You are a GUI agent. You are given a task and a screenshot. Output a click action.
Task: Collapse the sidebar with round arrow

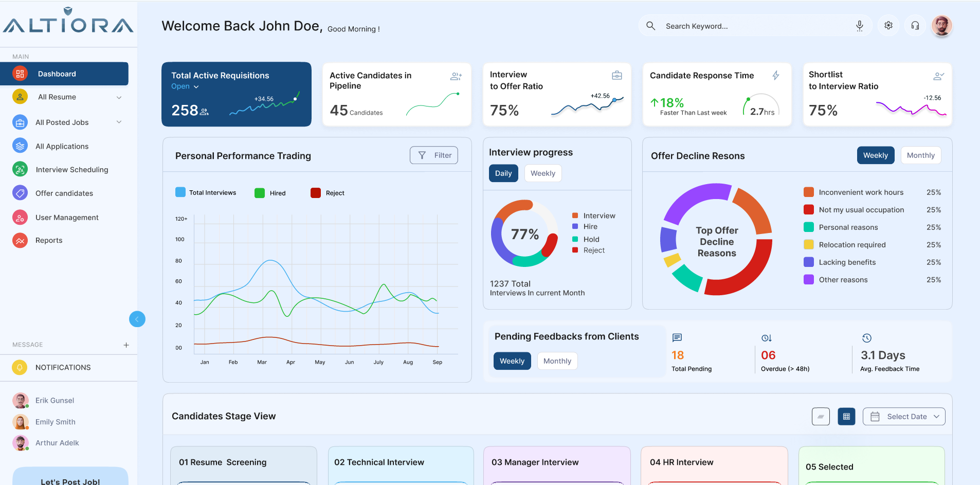[x=137, y=319]
